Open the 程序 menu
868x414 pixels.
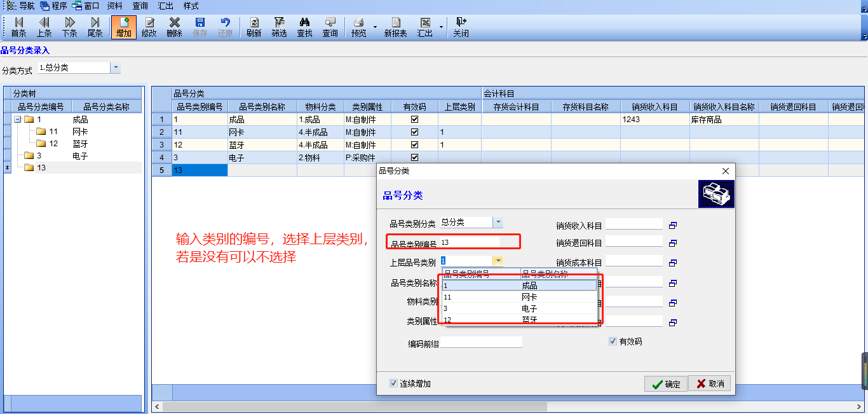53,6
